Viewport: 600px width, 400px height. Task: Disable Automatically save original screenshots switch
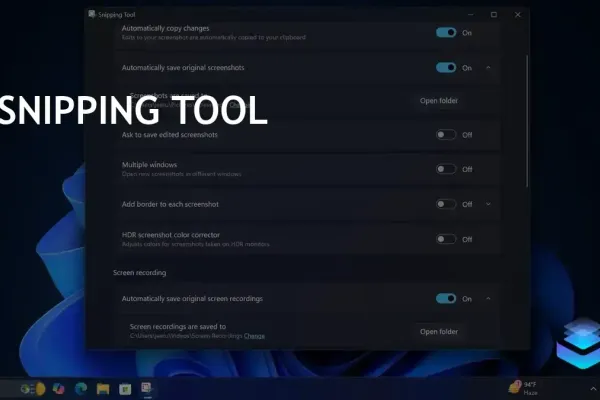tap(446, 68)
